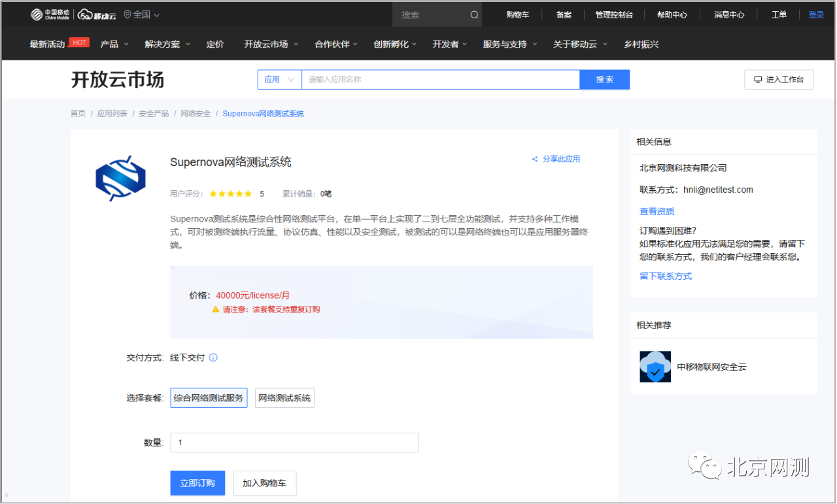
Task: Expand the 开放云市场 menu
Action: pyautogui.click(x=271, y=44)
